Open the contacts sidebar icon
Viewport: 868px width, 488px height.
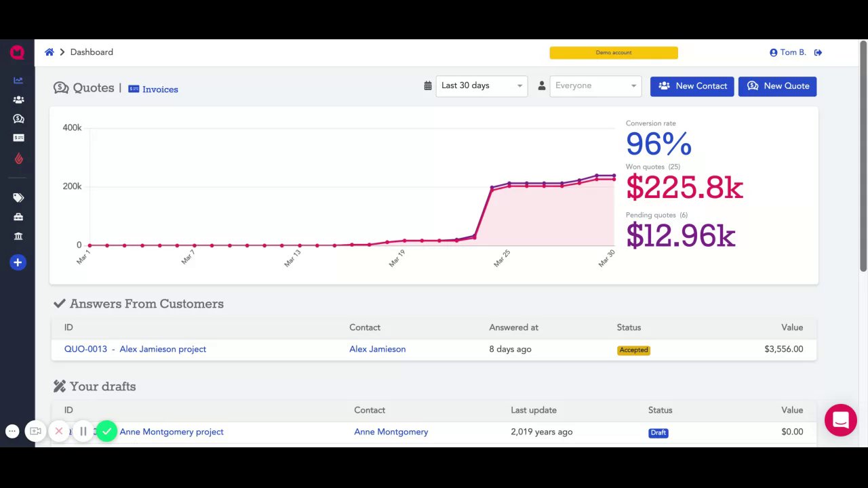click(x=18, y=100)
